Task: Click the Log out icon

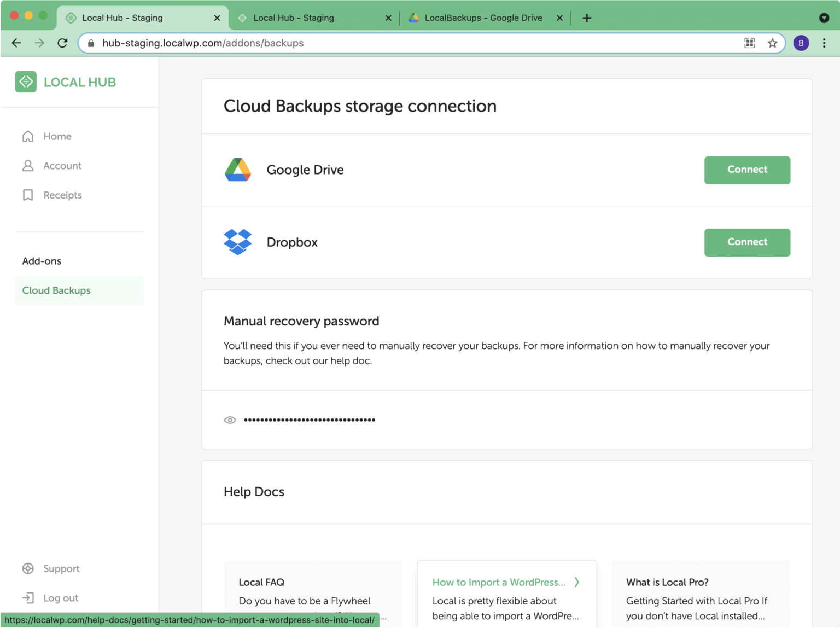Action: tap(28, 597)
